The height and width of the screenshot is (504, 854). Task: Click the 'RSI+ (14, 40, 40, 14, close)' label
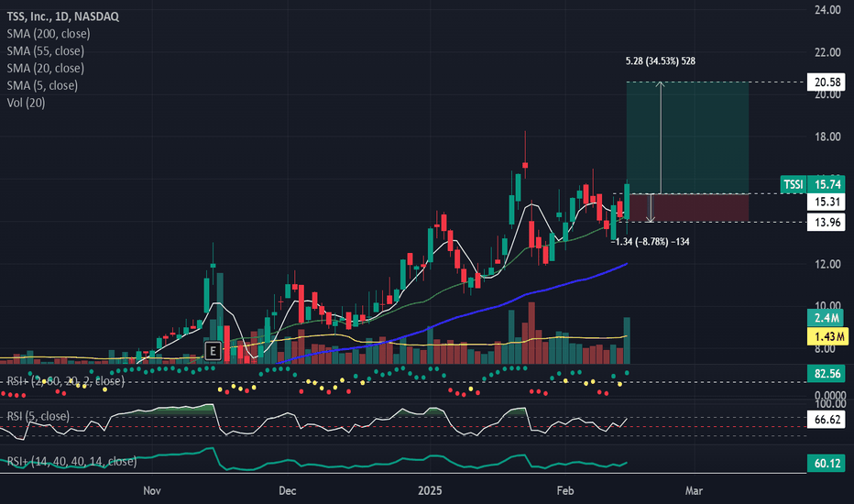pyautogui.click(x=71, y=462)
